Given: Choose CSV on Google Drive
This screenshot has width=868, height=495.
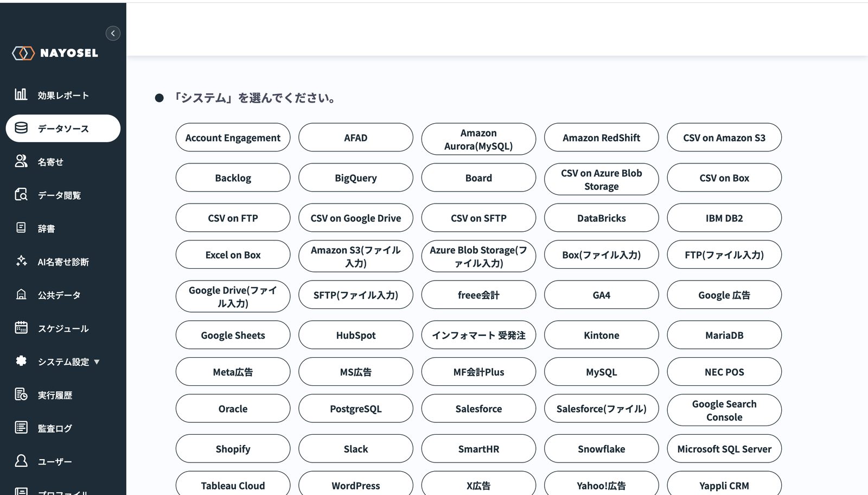Looking at the screenshot, I should click(x=356, y=218).
